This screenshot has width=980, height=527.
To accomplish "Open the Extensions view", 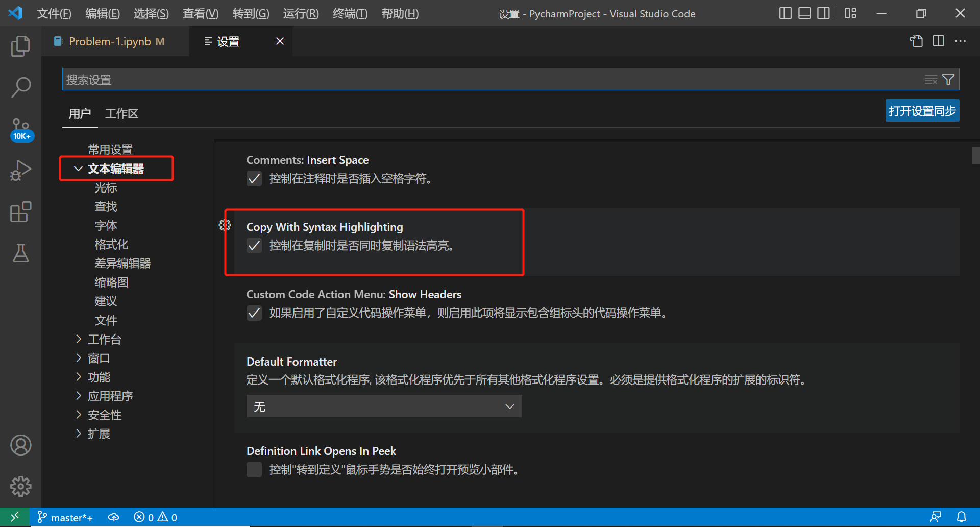I will (20, 211).
